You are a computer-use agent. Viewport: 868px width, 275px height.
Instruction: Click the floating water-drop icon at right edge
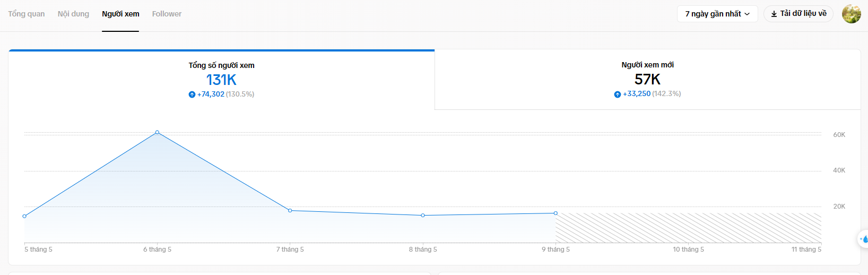(x=864, y=239)
